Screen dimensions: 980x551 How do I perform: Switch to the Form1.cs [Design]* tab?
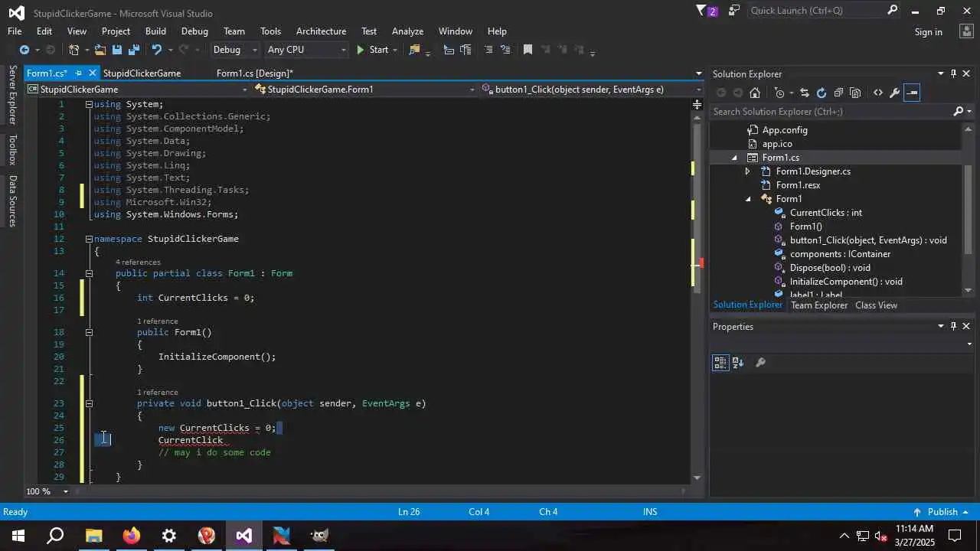(254, 73)
